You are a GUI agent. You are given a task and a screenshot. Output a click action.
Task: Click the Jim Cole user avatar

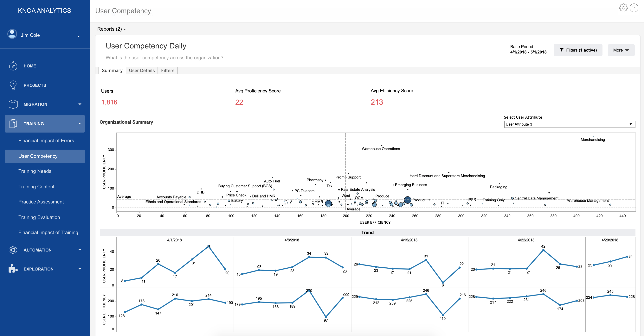tap(12, 34)
